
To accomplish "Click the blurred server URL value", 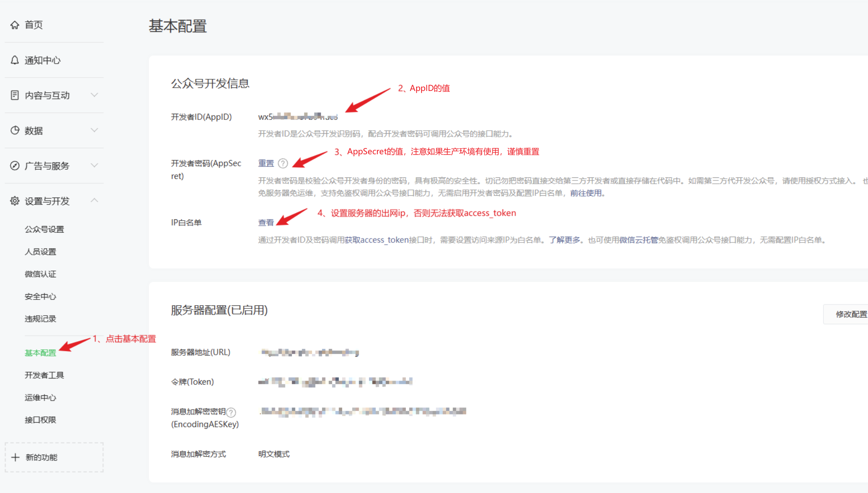I will point(309,353).
